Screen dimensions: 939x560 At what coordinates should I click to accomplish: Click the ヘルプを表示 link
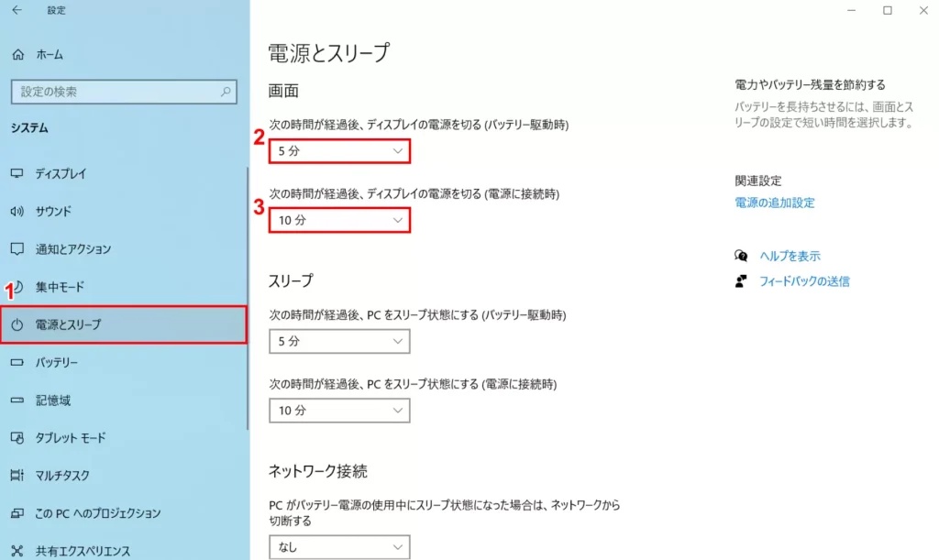[790, 256]
